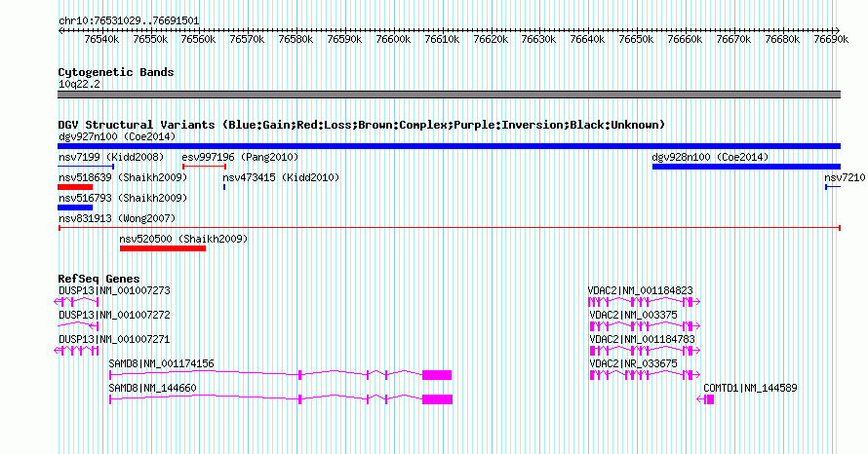The height and width of the screenshot is (454, 868).
Task: Select the thin blue nsv7199 variant line
Action: 86,167
